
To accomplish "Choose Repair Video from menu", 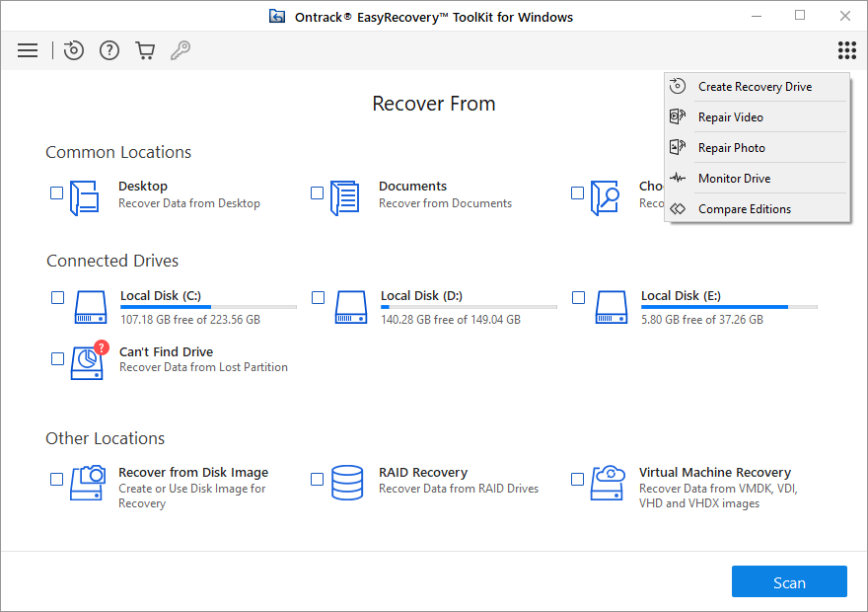I will point(758,116).
